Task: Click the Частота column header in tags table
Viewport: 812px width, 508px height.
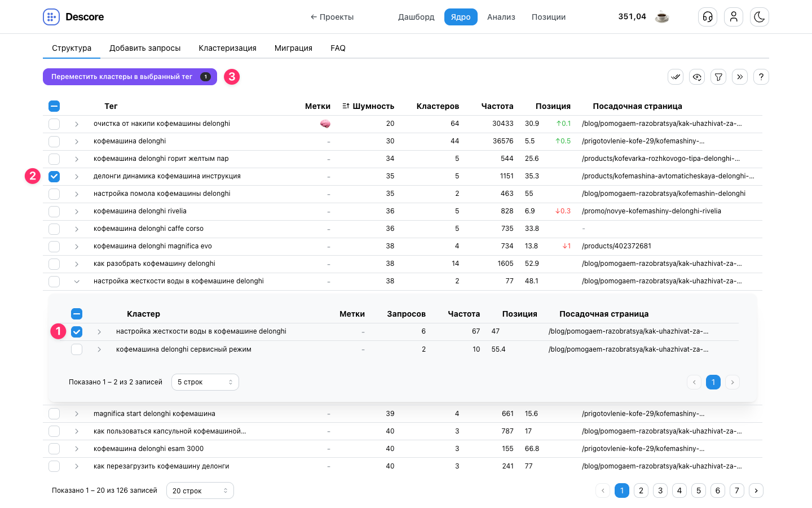Action: [x=497, y=106]
